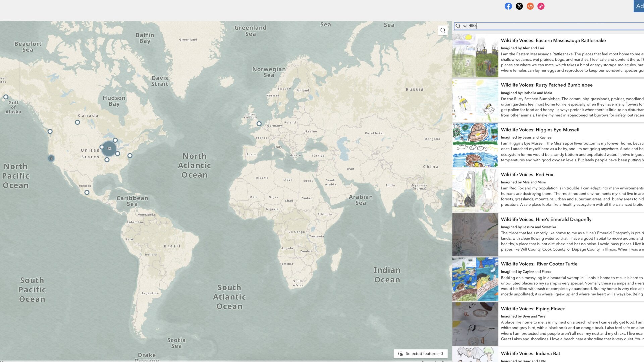
Task: Open the map search magnifier button
Action: [443, 31]
